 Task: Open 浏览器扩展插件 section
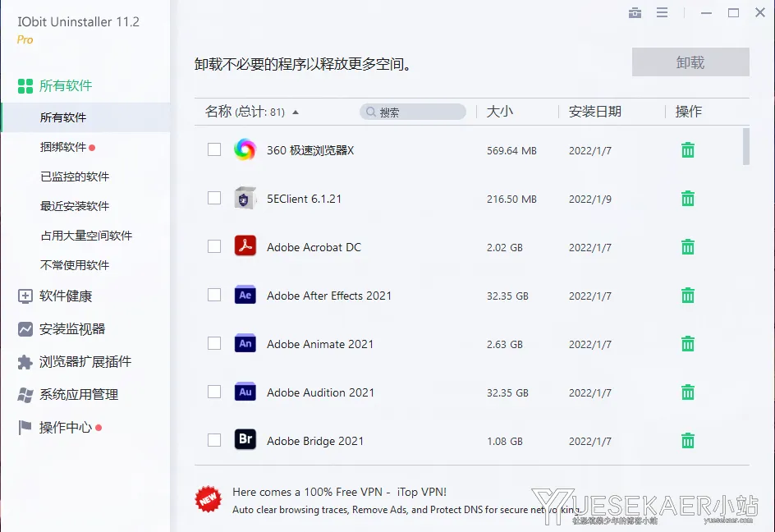pyautogui.click(x=74, y=361)
